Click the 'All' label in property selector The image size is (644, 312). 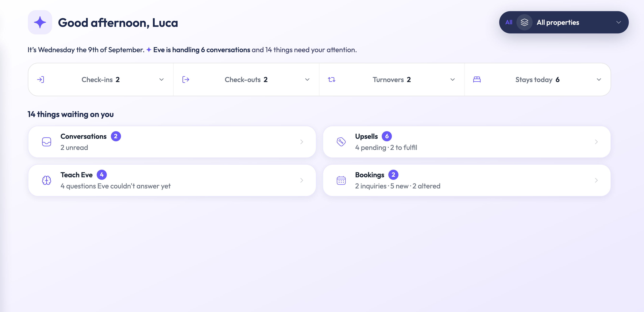coord(509,22)
